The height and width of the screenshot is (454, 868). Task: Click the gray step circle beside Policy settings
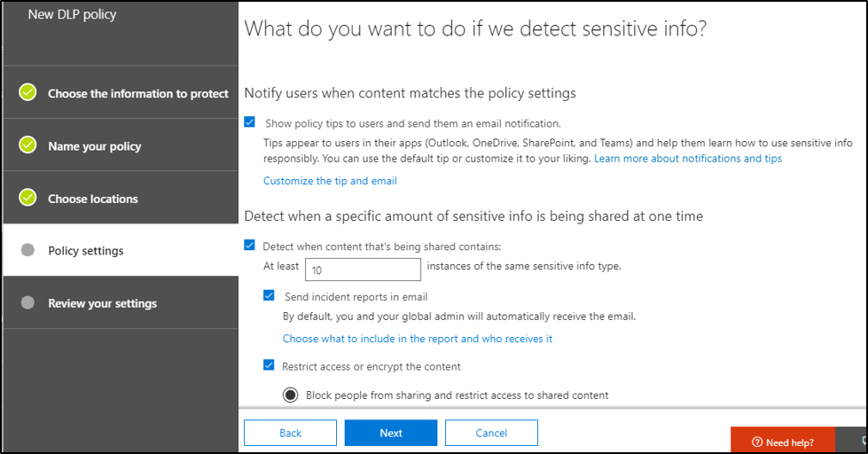28,250
